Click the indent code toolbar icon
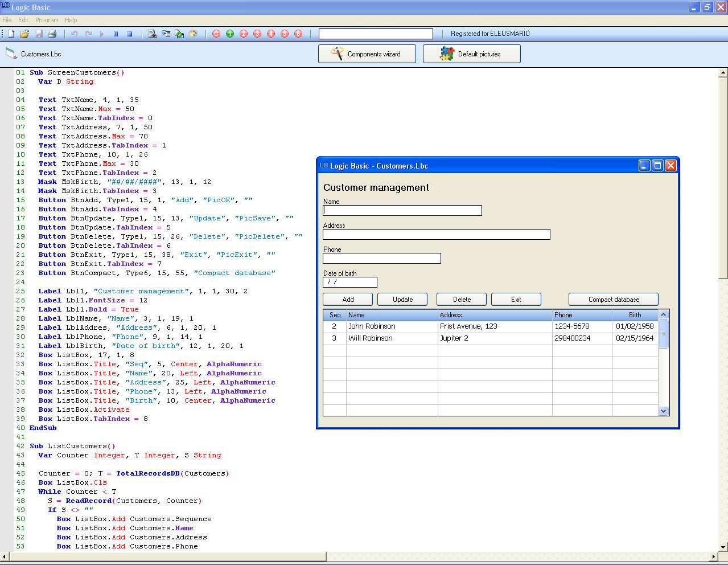The width and height of the screenshot is (728, 565). pos(166,34)
